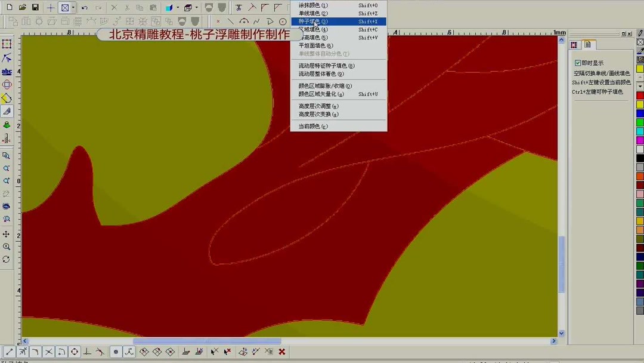Screen dimensions: 644x363
Task: Click the red color swatch on right panel
Action: (639, 95)
